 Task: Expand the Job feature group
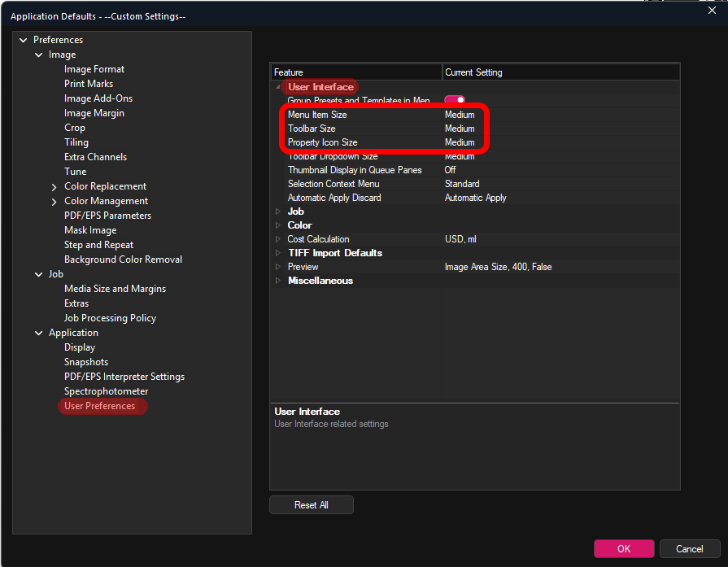click(x=278, y=212)
